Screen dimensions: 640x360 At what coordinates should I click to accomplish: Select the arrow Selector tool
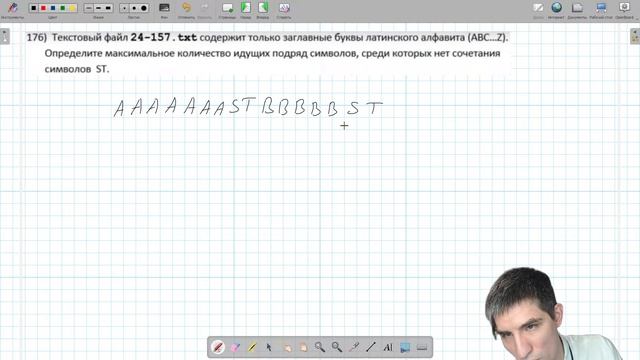(269, 347)
